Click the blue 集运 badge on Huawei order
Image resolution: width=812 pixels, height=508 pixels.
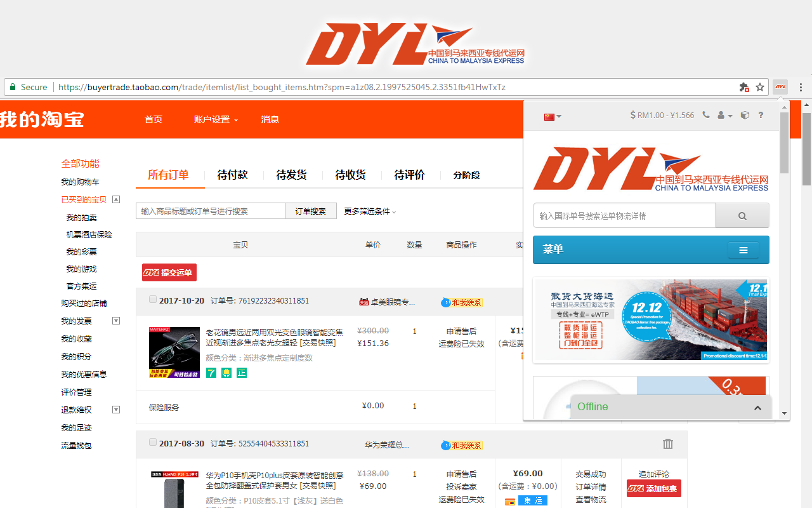click(532, 501)
